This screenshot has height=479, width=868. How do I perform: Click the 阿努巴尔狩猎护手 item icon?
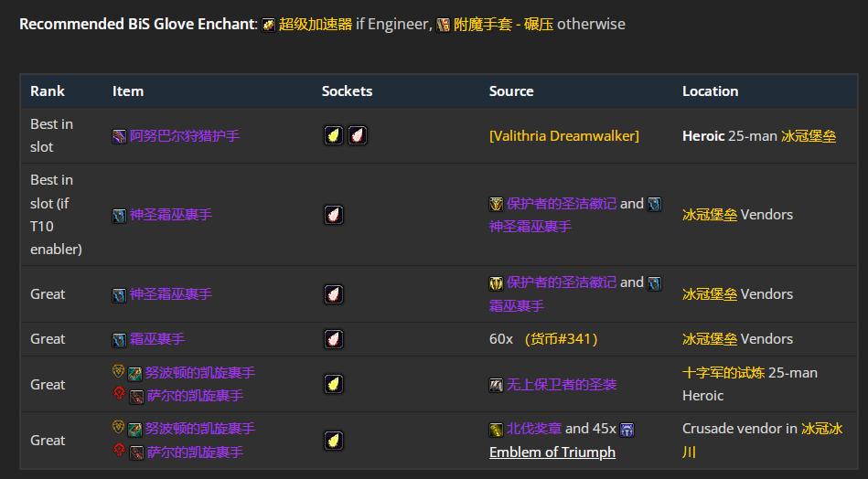119,136
